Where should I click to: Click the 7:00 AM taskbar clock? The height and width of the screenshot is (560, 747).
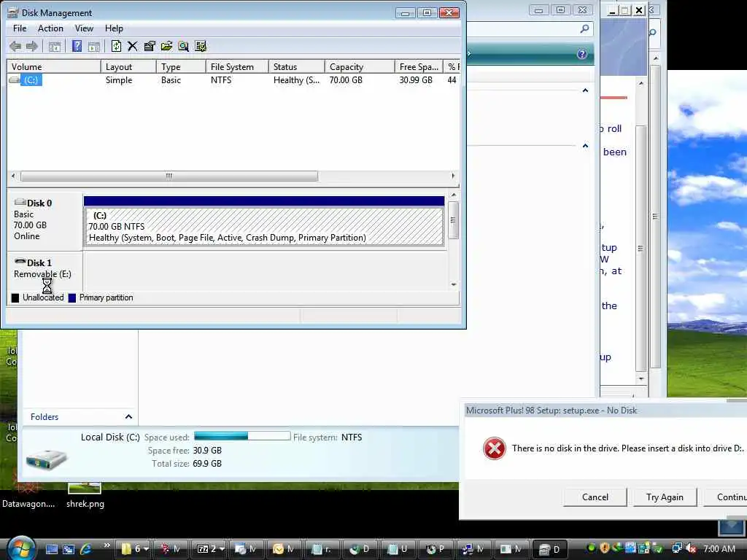click(719, 549)
